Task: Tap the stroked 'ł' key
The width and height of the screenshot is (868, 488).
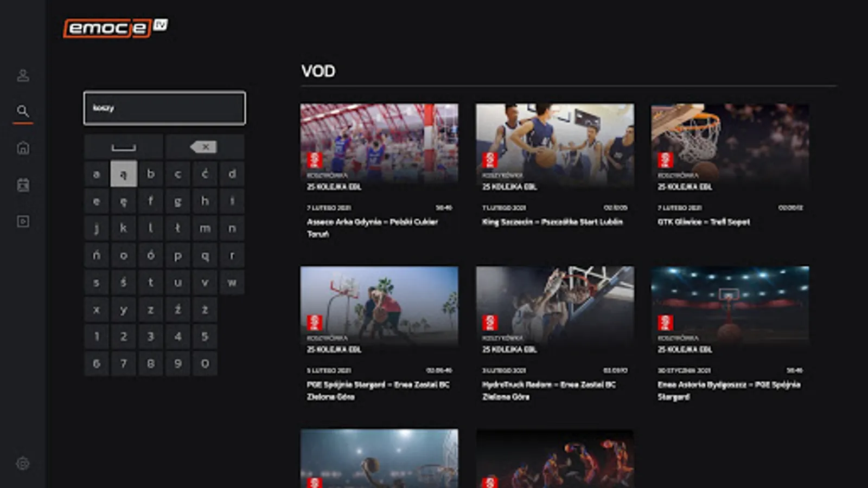Action: (178, 228)
